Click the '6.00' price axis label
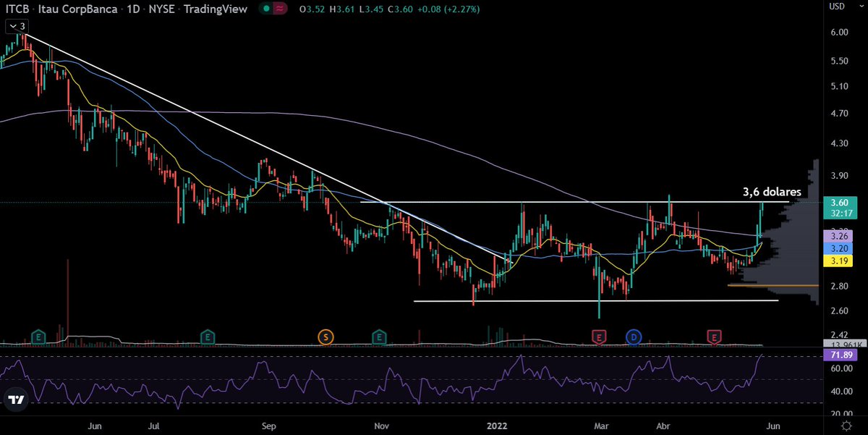Screen dimensions: 868x435 (839, 33)
